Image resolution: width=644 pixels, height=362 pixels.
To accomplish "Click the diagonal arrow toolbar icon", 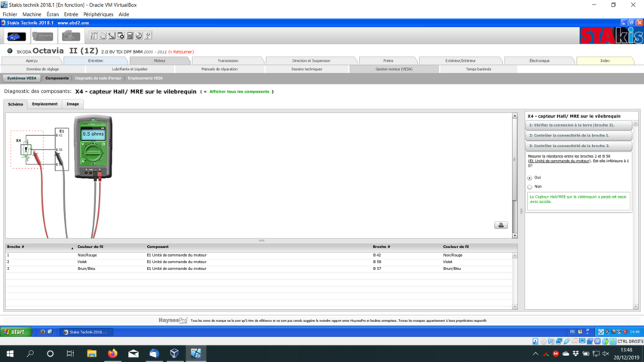I will pyautogui.click(x=112, y=35).
